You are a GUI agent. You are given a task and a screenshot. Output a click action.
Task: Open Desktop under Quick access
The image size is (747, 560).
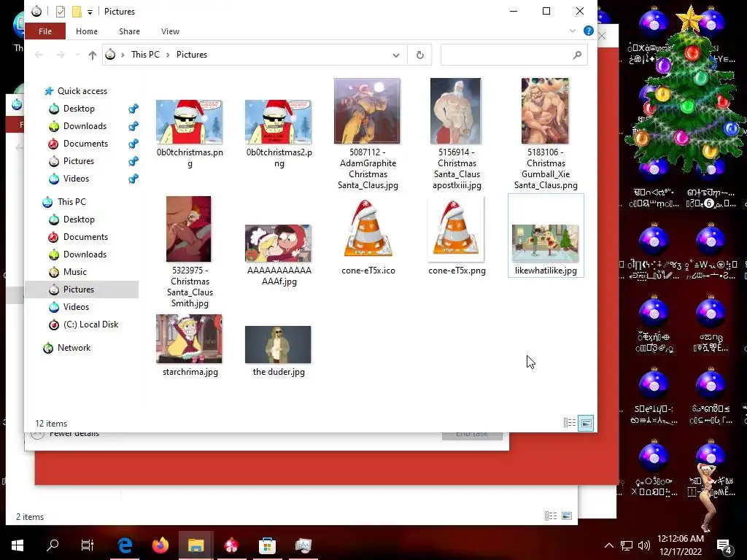point(79,109)
